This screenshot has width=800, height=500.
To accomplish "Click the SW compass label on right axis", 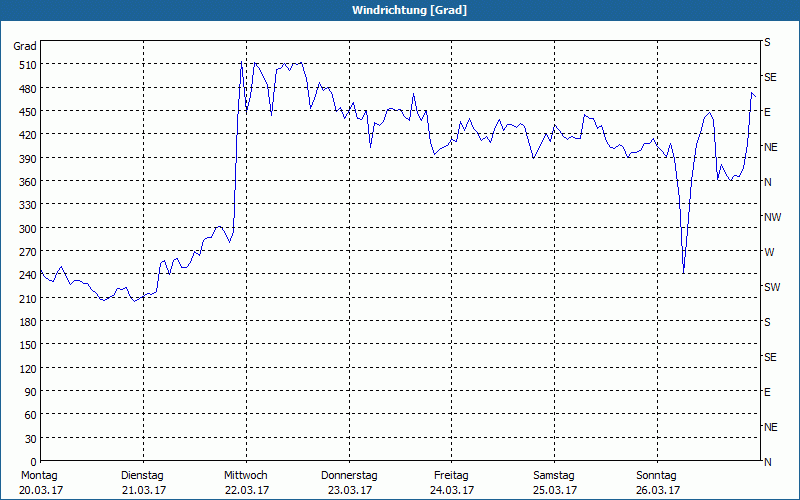I will [x=772, y=287].
